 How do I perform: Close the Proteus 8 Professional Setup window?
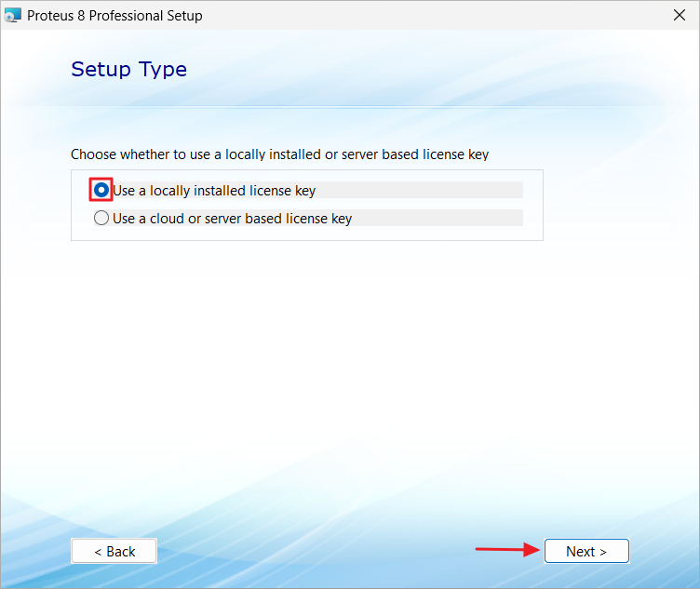click(680, 15)
